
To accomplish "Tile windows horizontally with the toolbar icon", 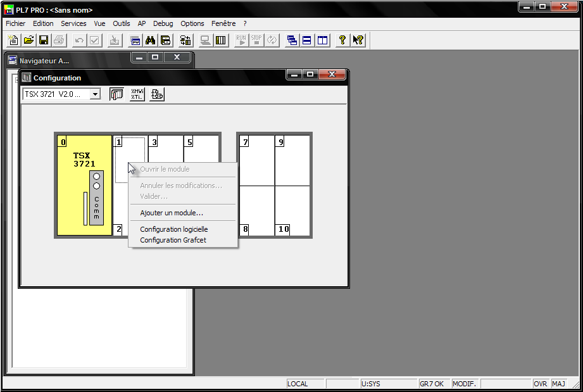I will click(x=307, y=40).
